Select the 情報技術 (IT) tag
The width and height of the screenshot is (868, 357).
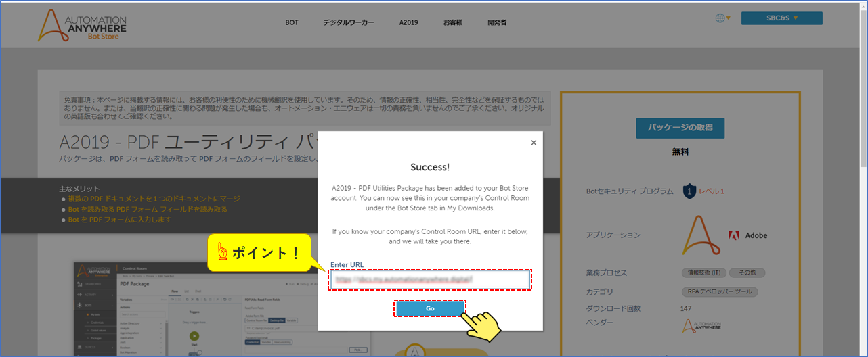click(x=703, y=272)
